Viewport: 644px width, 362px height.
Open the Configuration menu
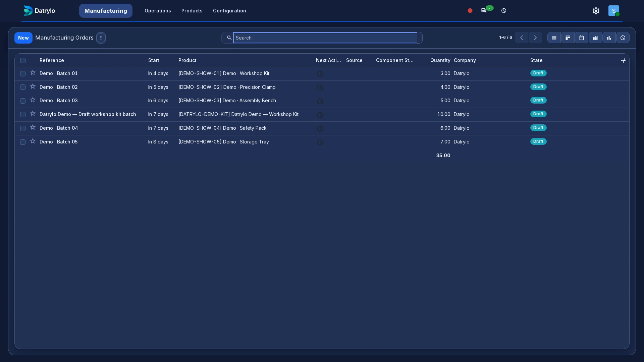229,11
